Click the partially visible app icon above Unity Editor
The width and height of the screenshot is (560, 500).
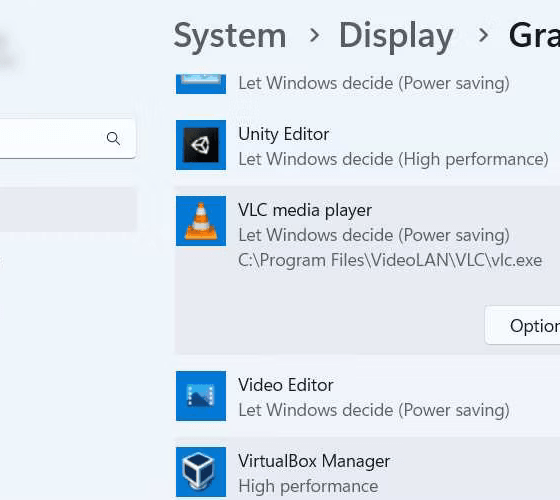point(201,84)
